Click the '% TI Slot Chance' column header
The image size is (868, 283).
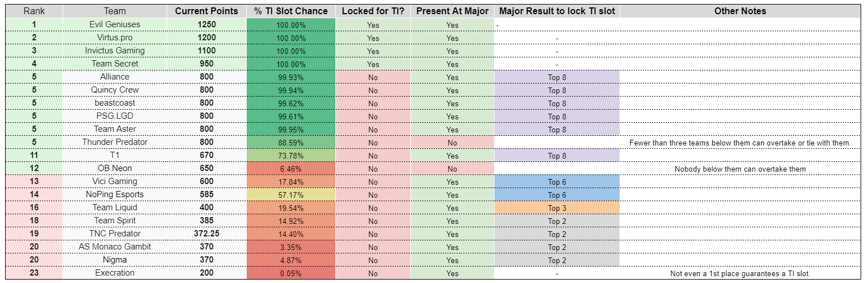291,11
